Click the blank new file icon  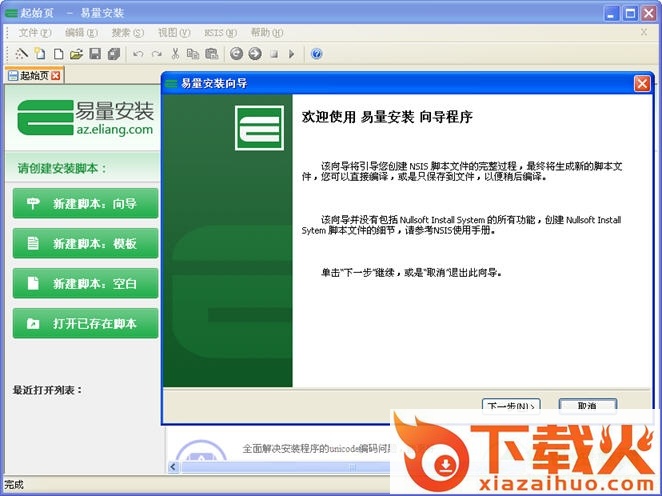[58, 54]
